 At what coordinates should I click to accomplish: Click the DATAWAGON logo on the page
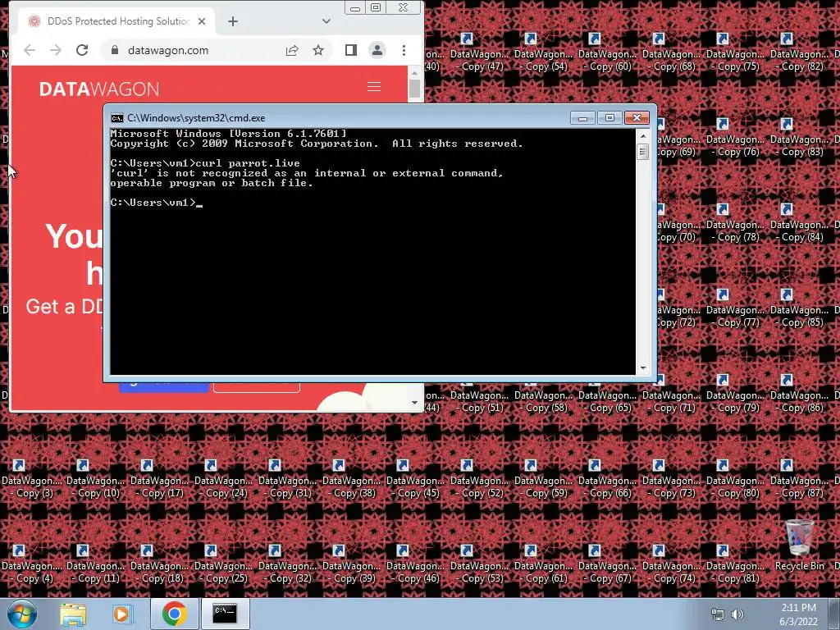coord(99,89)
